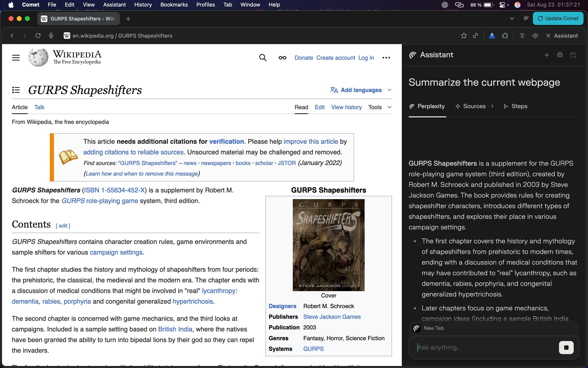Copy the page link icon
Image resolution: width=588 pixels, height=368 pixels.
pos(475,36)
